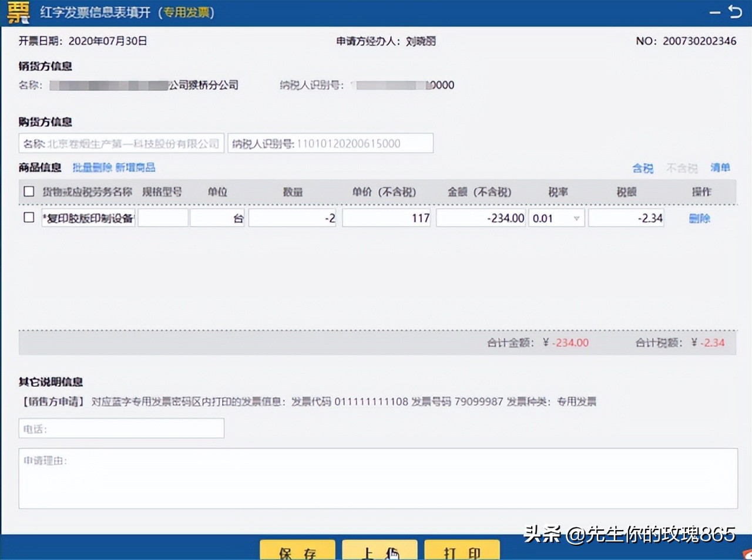The width and height of the screenshot is (752, 560).
Task: Click the unit price field showing 117
Action: pyautogui.click(x=386, y=217)
